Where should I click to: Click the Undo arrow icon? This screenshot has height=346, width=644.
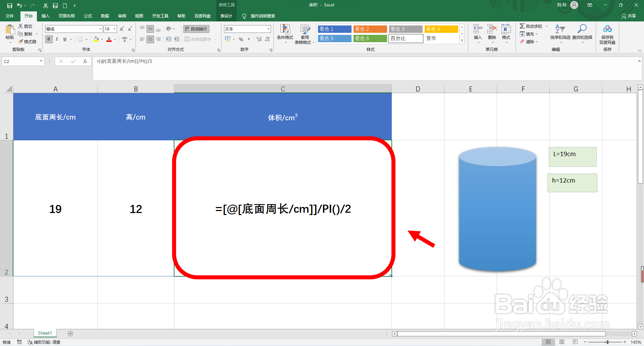[x=19, y=5]
